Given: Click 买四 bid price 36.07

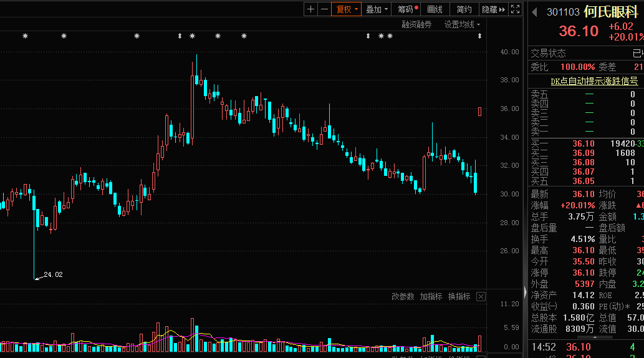Looking at the screenshot, I should coord(583,172).
